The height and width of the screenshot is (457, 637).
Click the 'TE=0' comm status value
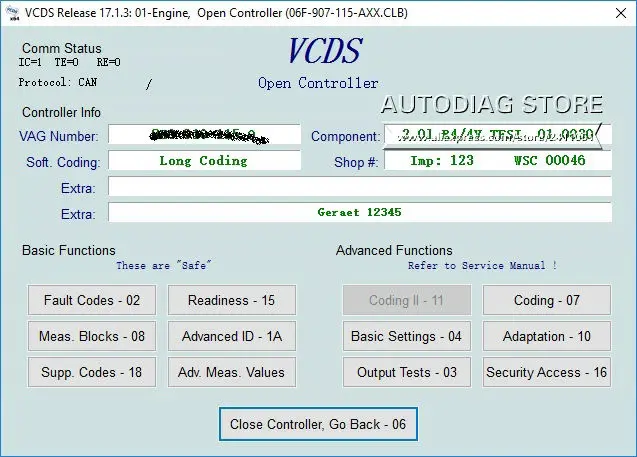pyautogui.click(x=67, y=62)
